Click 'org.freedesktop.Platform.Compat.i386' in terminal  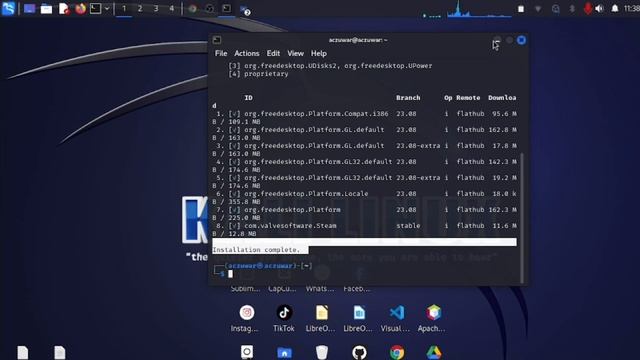(316, 114)
